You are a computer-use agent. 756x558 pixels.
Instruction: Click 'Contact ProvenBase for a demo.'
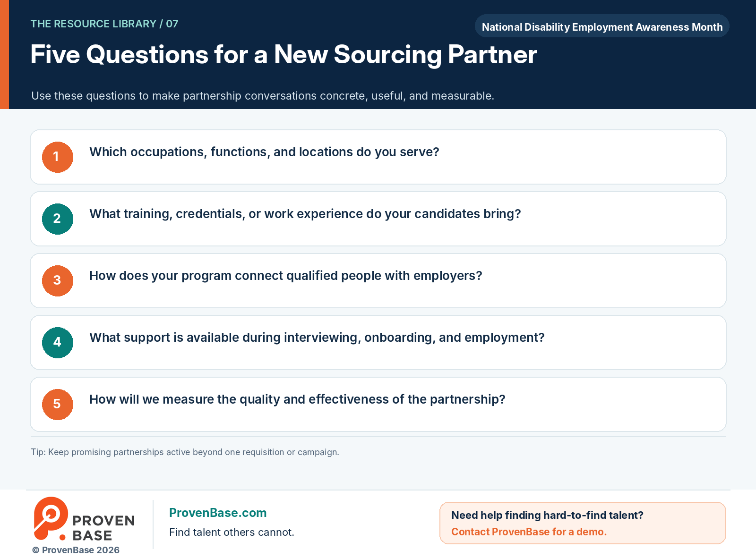click(529, 532)
